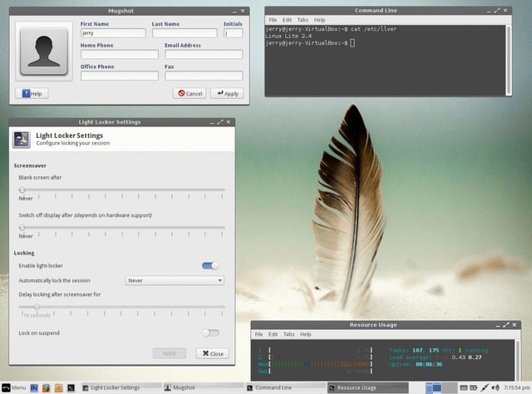This screenshot has height=394, width=532.
Task: Click the 'Linux Lite 2.4' terminal output line
Action: pyautogui.click(x=288, y=36)
